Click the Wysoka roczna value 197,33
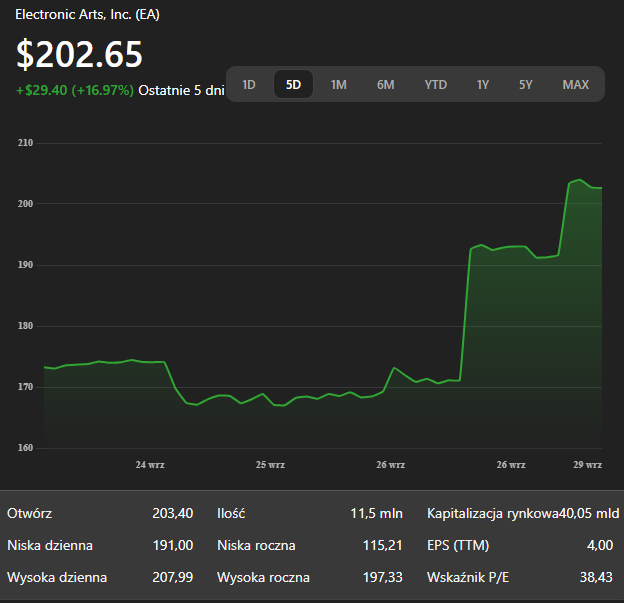This screenshot has width=624, height=603. click(x=382, y=577)
